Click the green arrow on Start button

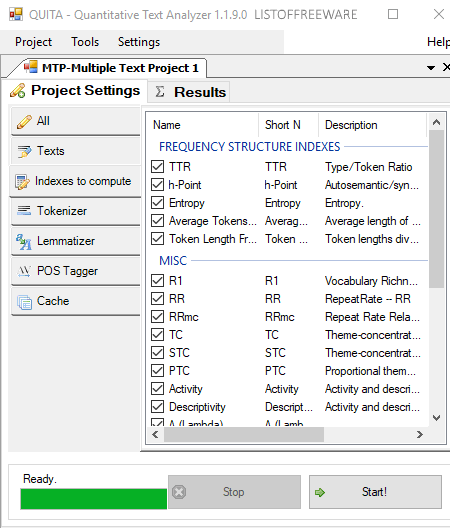click(320, 492)
